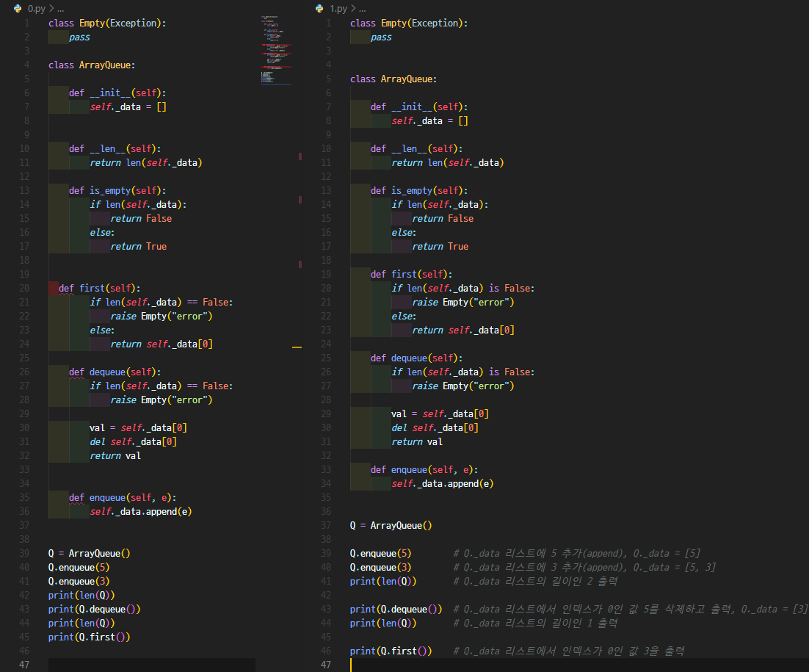
Task: Click 'self._data.append(e)' in 1.py
Action: [x=442, y=483]
